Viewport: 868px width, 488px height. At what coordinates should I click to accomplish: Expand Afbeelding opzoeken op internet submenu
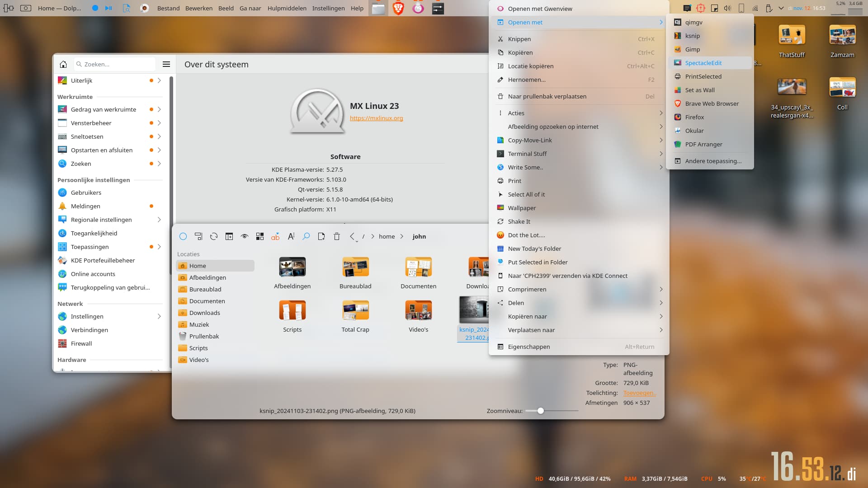tap(579, 127)
